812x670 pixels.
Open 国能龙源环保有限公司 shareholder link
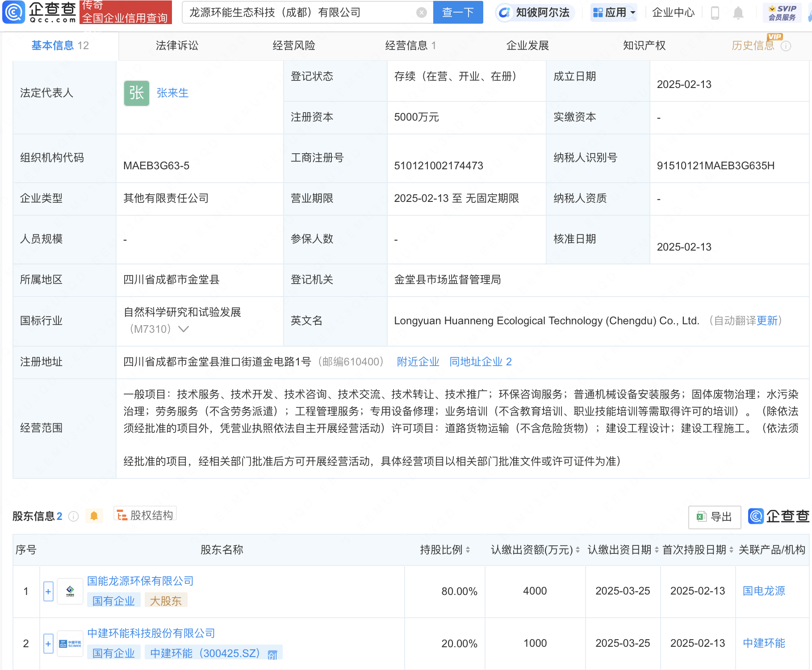pyautogui.click(x=140, y=581)
